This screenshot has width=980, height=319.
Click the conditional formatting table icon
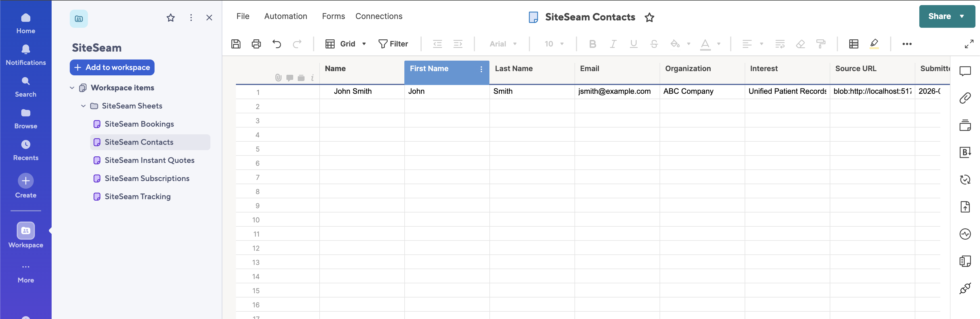coord(854,44)
